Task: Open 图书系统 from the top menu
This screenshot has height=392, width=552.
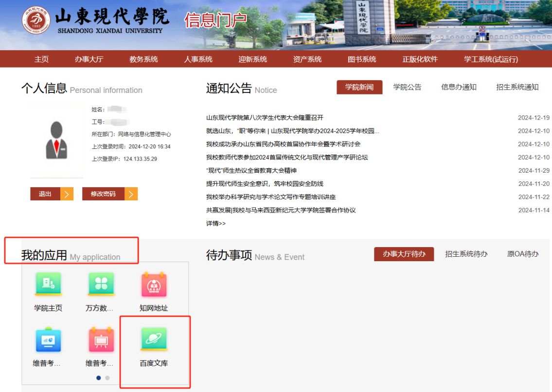Action: pyautogui.click(x=362, y=59)
